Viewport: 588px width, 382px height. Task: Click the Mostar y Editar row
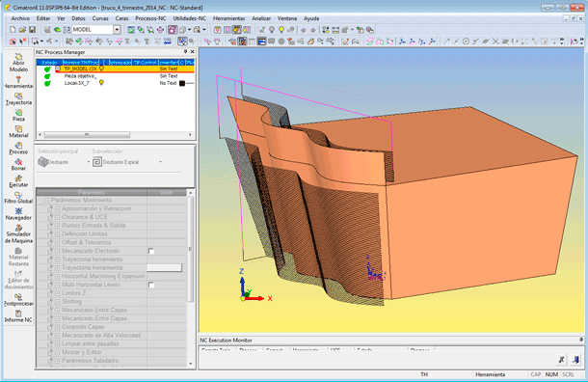coord(112,352)
